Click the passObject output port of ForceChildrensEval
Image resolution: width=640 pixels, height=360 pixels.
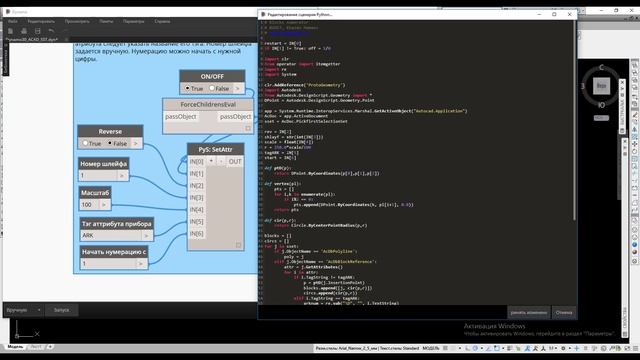pyautogui.click(x=236, y=117)
